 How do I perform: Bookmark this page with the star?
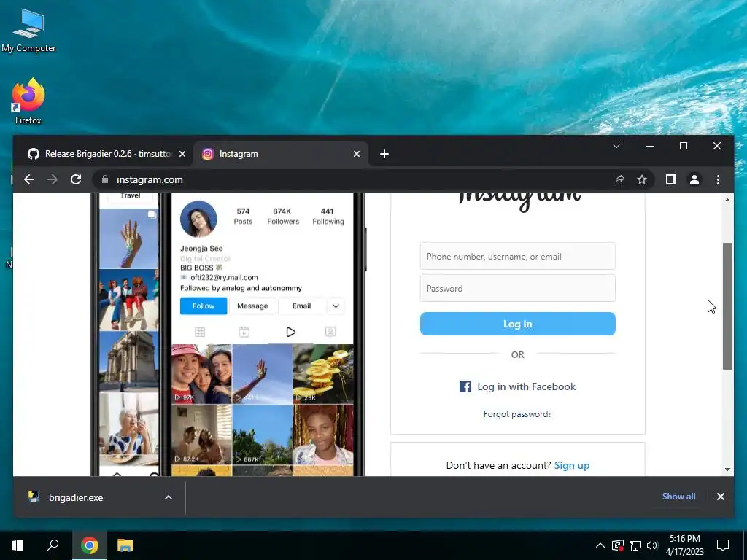click(642, 179)
